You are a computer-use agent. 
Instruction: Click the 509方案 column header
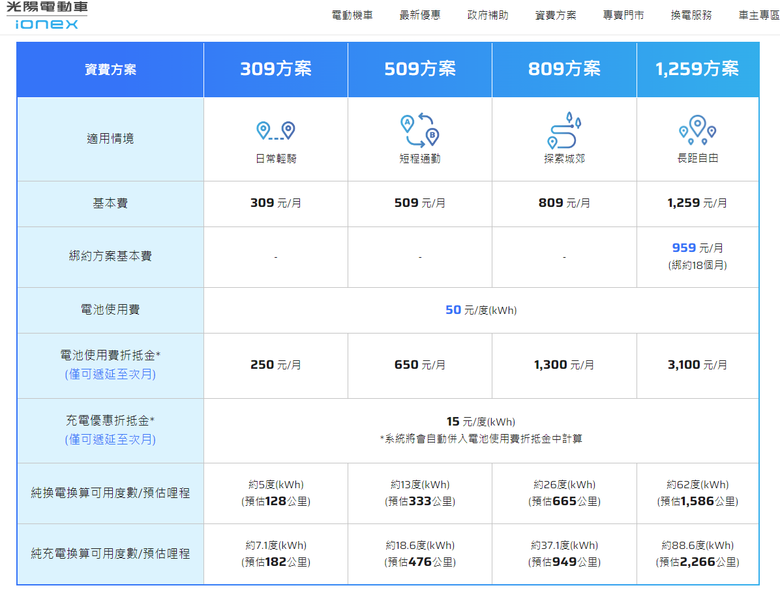[x=420, y=69]
